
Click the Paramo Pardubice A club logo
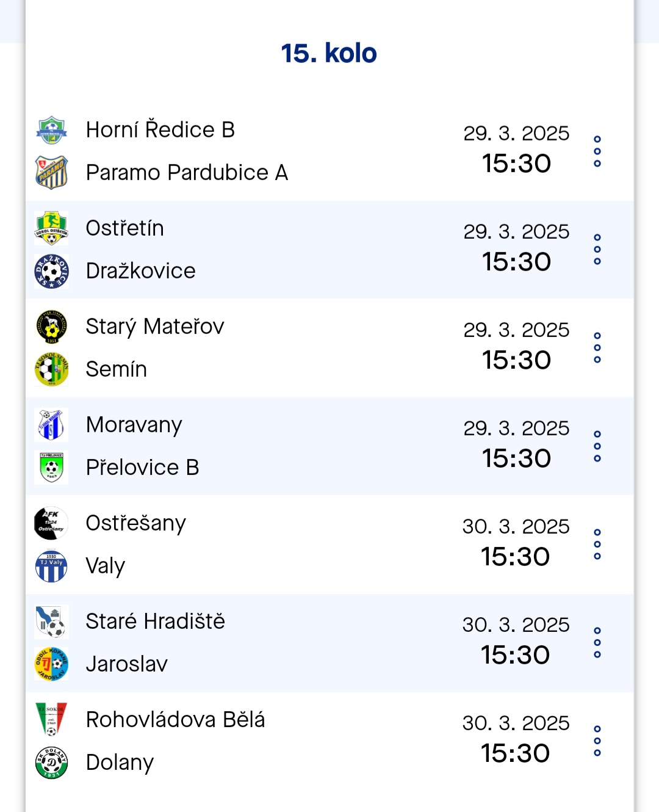(51, 173)
